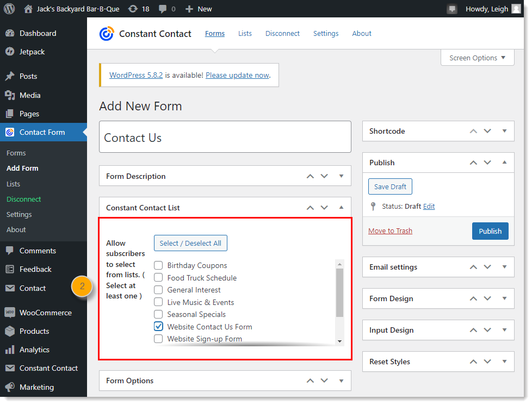
Task: Click the Posts pushpin icon
Action: pyautogui.click(x=10, y=76)
